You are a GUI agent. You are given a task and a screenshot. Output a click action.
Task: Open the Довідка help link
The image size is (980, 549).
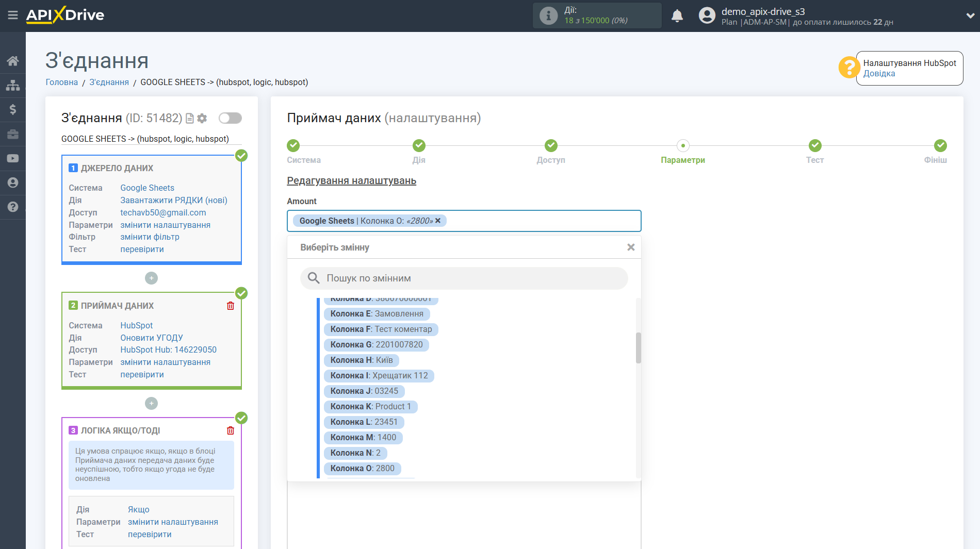pyautogui.click(x=879, y=73)
